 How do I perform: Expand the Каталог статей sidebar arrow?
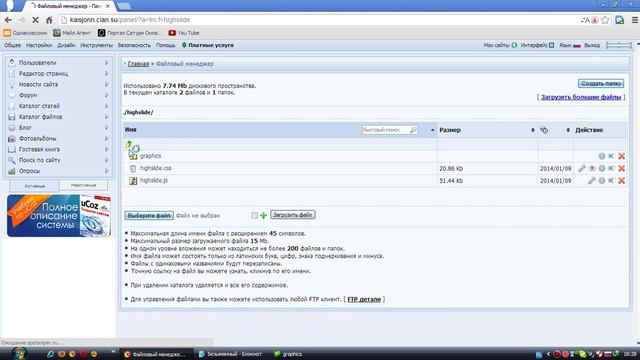(x=107, y=106)
